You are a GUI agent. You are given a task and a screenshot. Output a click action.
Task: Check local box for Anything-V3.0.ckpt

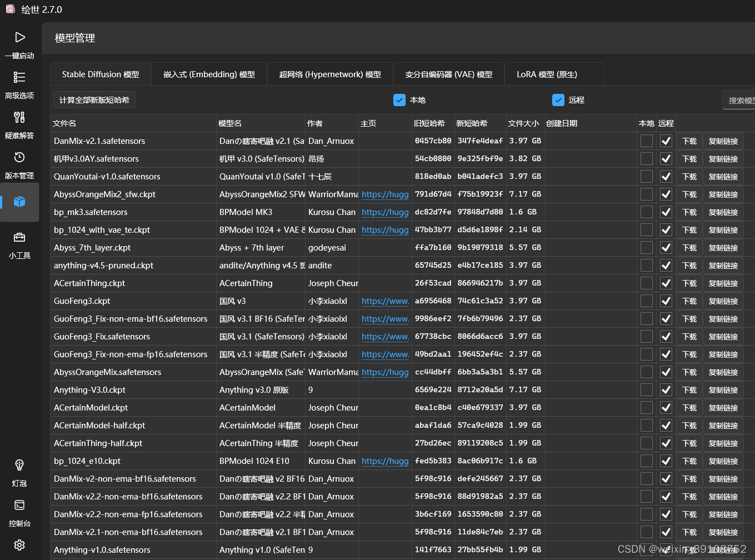point(647,390)
